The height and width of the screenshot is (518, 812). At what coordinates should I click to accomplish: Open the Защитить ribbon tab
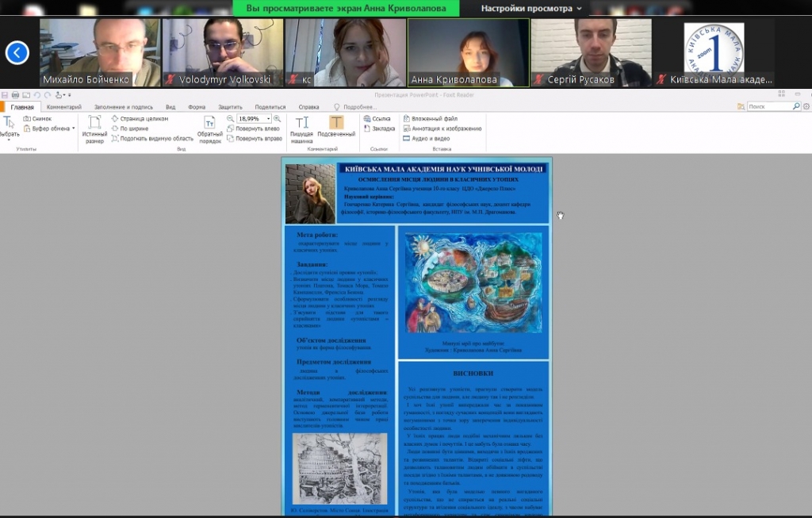coord(230,107)
